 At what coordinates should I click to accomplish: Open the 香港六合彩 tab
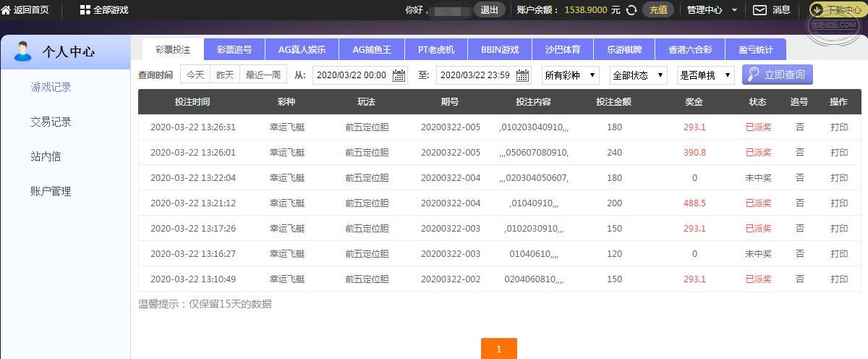[690, 49]
